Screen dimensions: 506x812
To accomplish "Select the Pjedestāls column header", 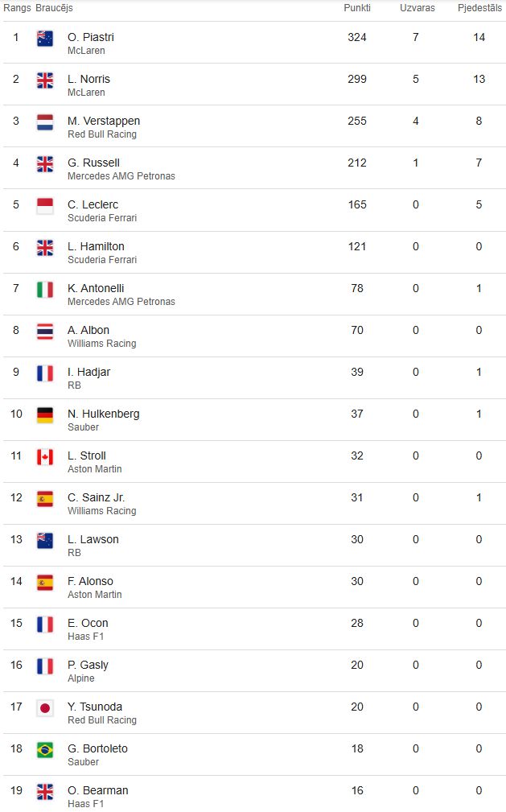I will point(479,8).
